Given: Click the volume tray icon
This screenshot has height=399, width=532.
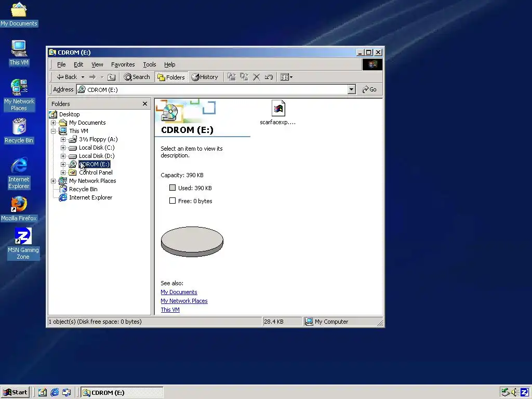Looking at the screenshot, I should tap(515, 393).
